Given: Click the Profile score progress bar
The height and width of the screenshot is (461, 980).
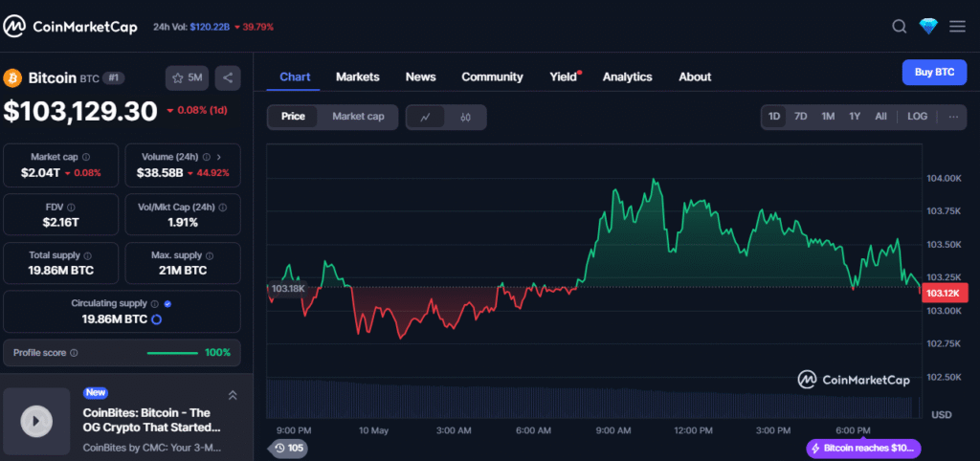Looking at the screenshot, I should pos(172,353).
